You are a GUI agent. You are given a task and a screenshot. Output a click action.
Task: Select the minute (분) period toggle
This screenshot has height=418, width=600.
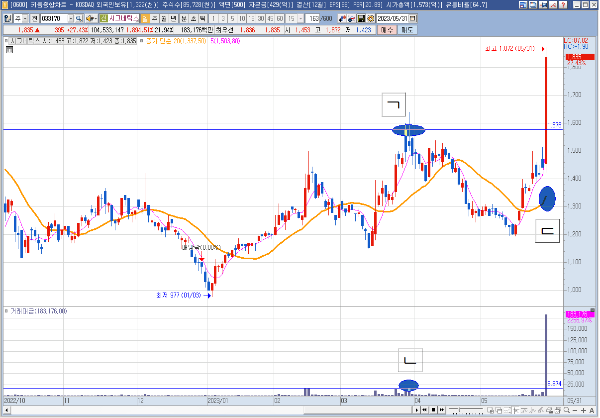point(184,18)
